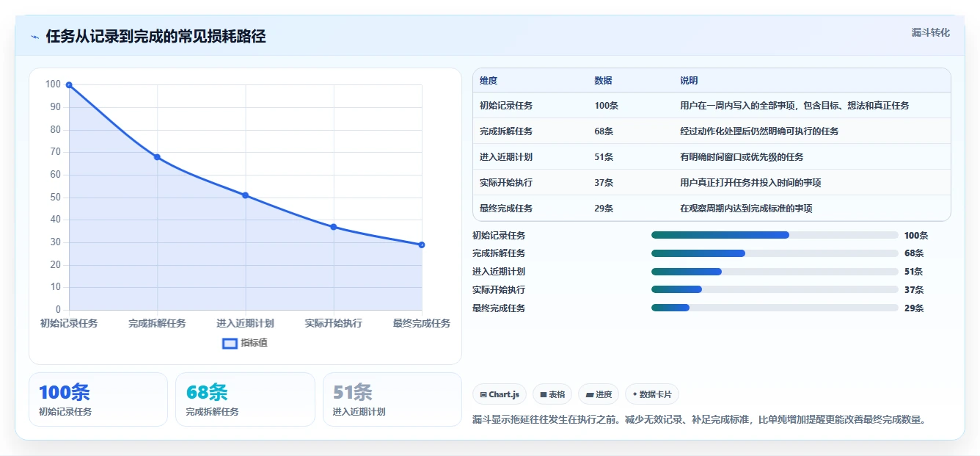980x456 pixels.
Task: Click the description starting 经过动作化处理后
Action: point(759,131)
